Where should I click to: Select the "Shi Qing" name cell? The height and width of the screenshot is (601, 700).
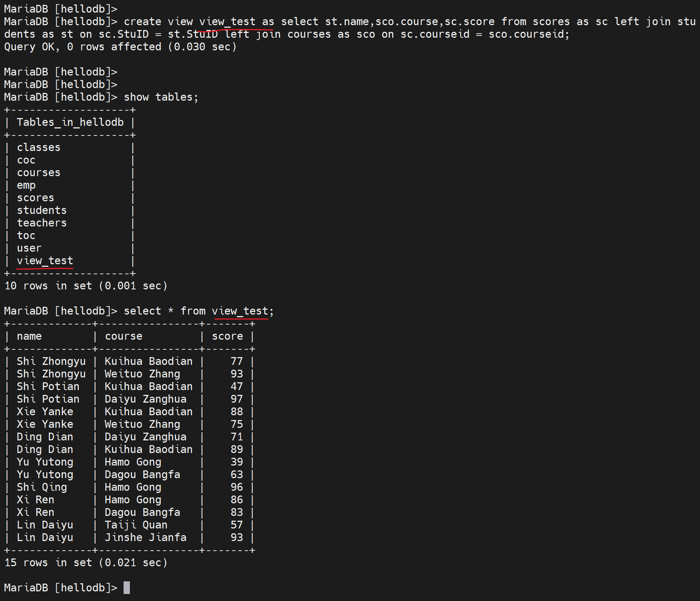tap(41, 487)
